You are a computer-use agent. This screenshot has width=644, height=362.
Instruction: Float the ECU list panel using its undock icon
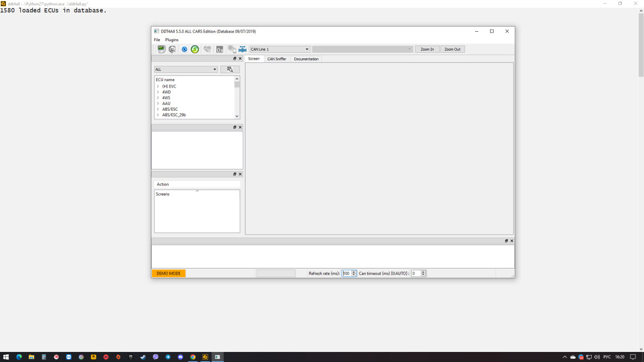coord(234,59)
